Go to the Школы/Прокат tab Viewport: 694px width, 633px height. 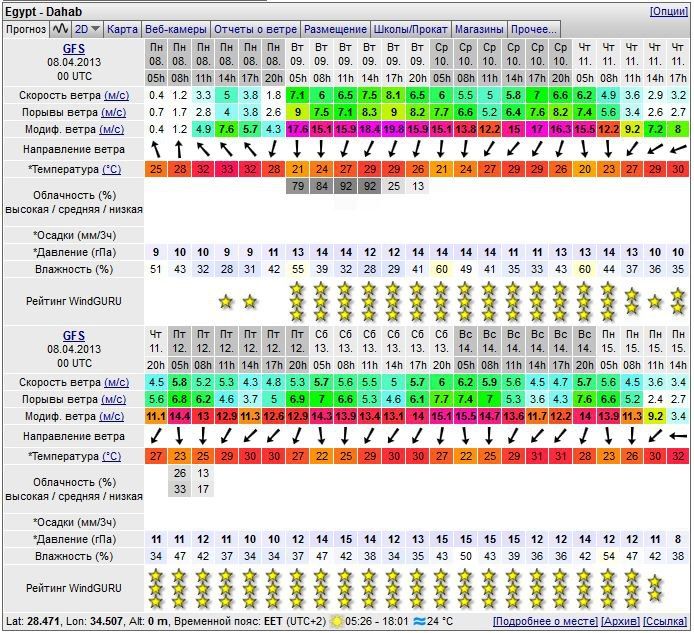click(x=411, y=30)
